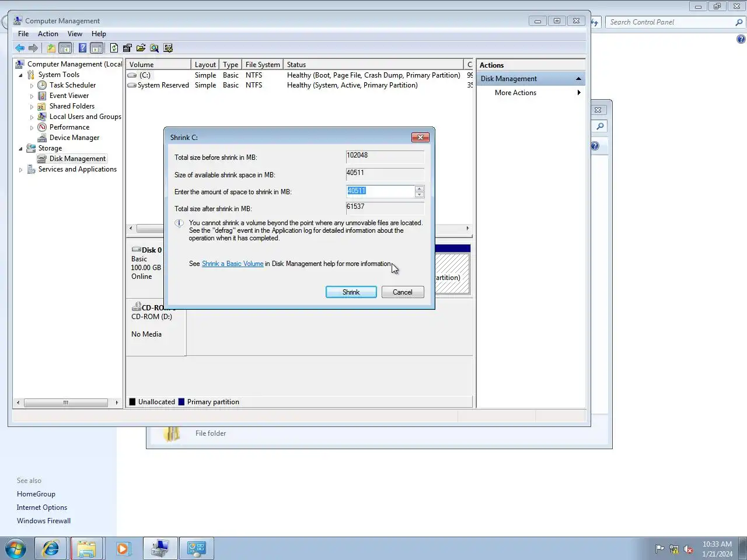The height and width of the screenshot is (560, 747).
Task: Select Services and Applications node
Action: [77, 169]
